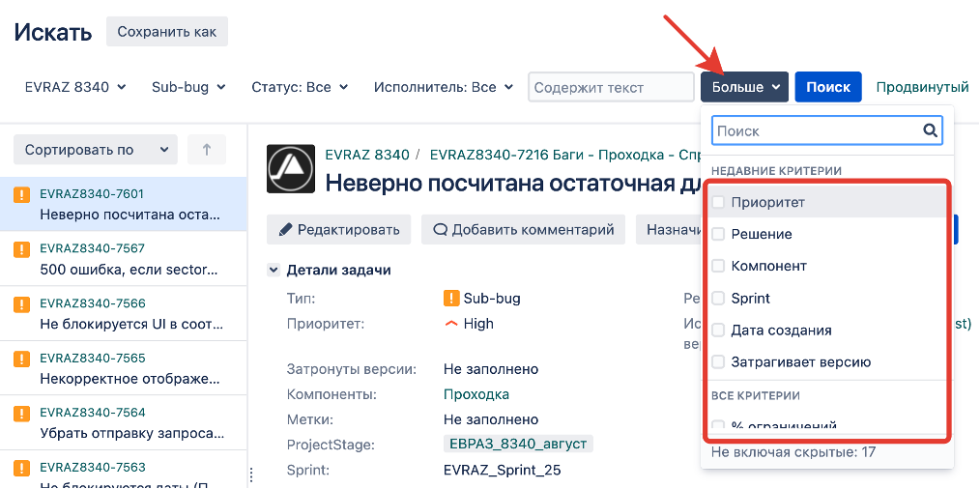Image resolution: width=980 pixels, height=489 pixels.
Task: Open the Исполнитель: Все dropdown
Action: [444, 87]
